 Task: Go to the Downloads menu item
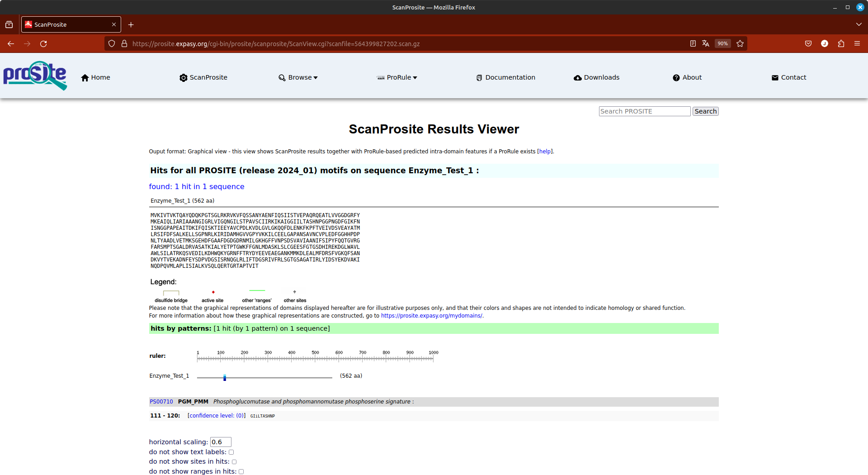(x=597, y=77)
